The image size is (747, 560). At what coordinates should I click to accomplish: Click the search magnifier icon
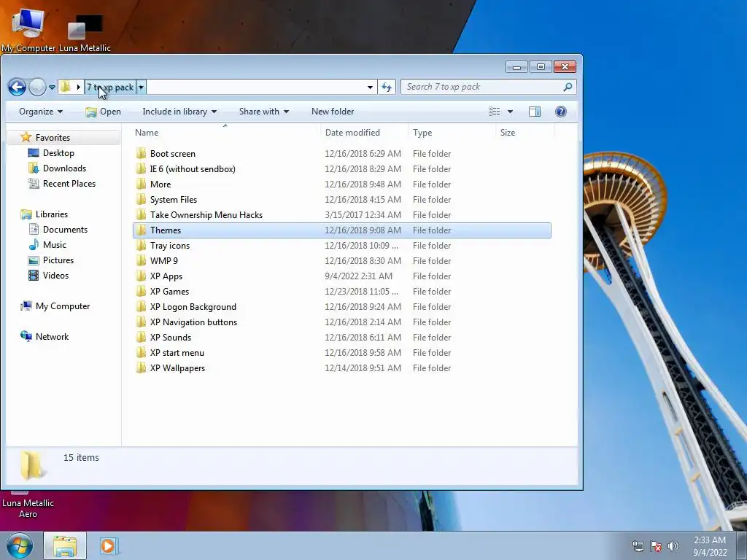[568, 87]
